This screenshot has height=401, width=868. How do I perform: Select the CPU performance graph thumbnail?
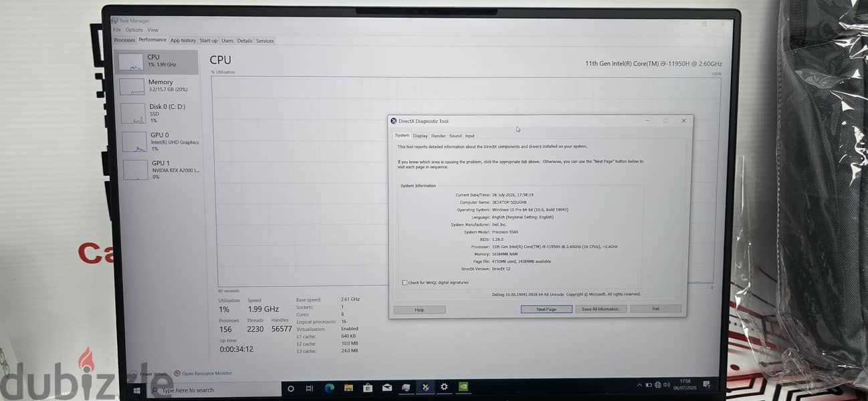(x=130, y=62)
